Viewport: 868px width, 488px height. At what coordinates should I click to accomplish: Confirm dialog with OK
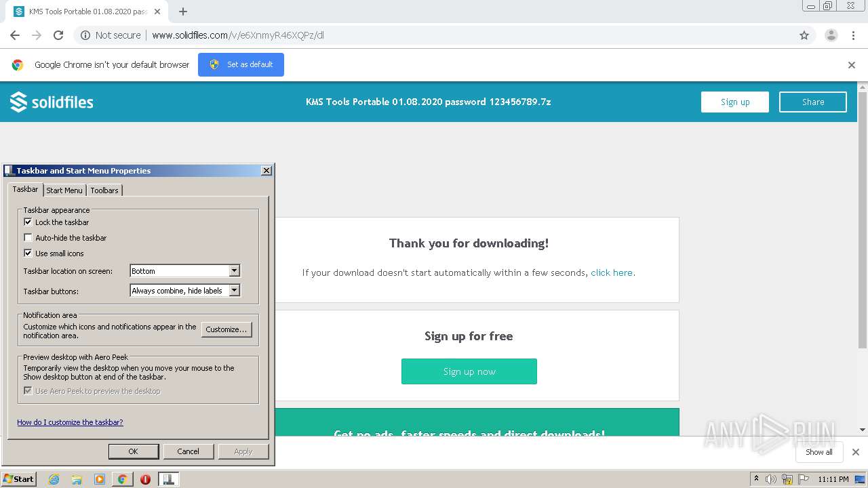[134, 451]
